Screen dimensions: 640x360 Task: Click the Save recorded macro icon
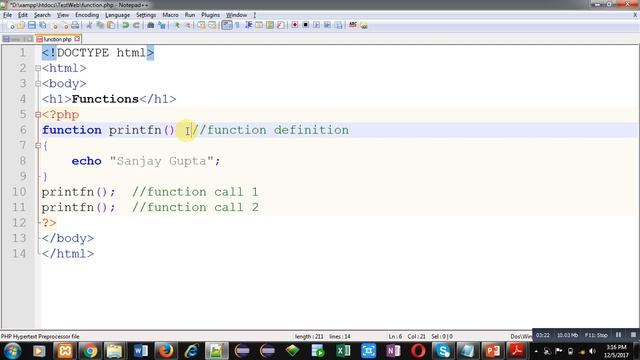(x=338, y=25)
